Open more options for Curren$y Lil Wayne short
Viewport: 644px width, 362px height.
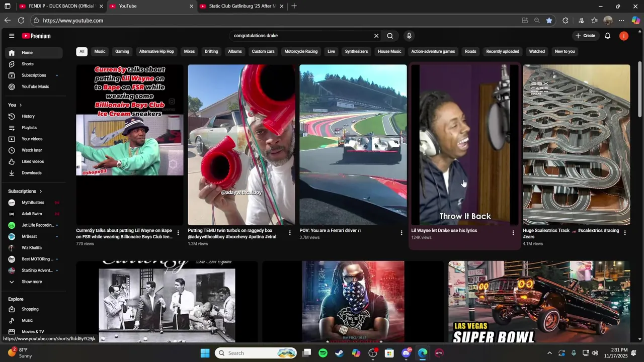pos(178,233)
